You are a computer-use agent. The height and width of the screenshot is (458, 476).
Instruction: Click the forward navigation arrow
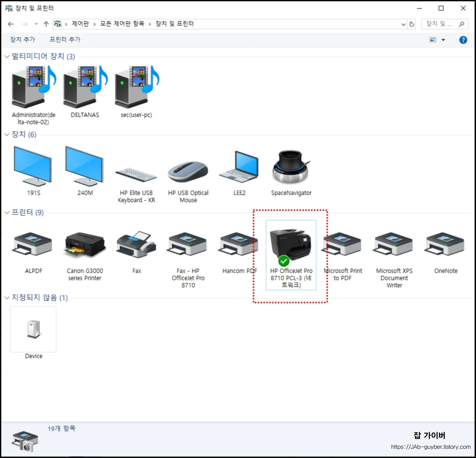click(x=25, y=24)
